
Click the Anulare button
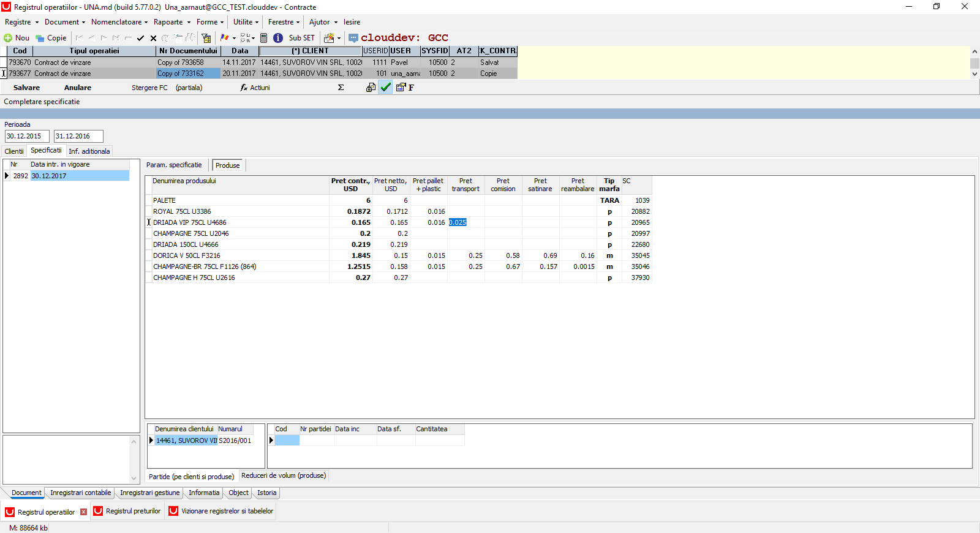click(78, 88)
